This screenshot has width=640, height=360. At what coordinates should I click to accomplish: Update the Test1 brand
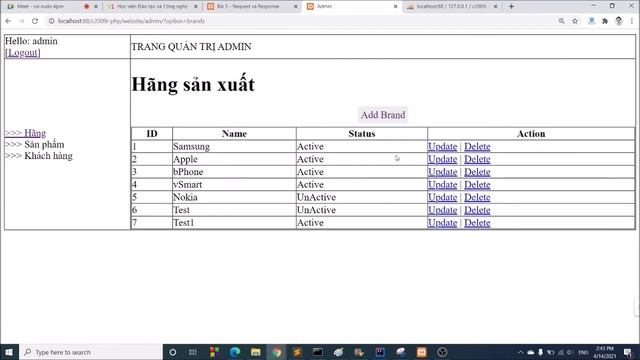pos(442,222)
